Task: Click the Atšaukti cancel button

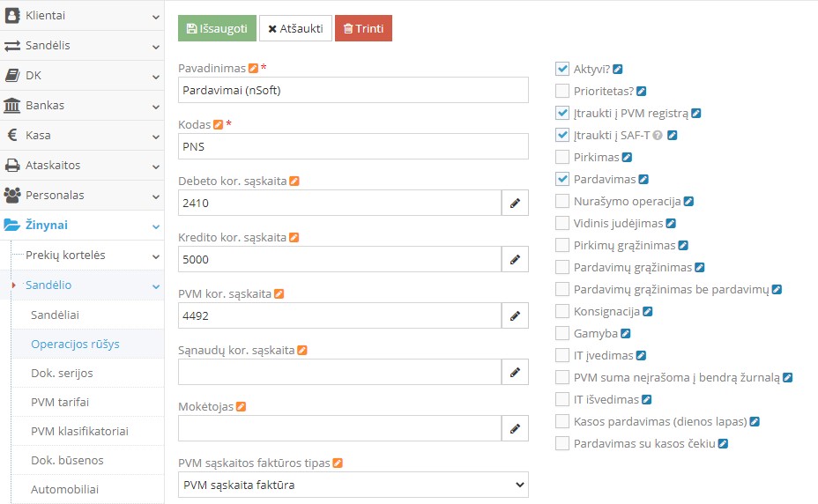Action: pos(295,28)
